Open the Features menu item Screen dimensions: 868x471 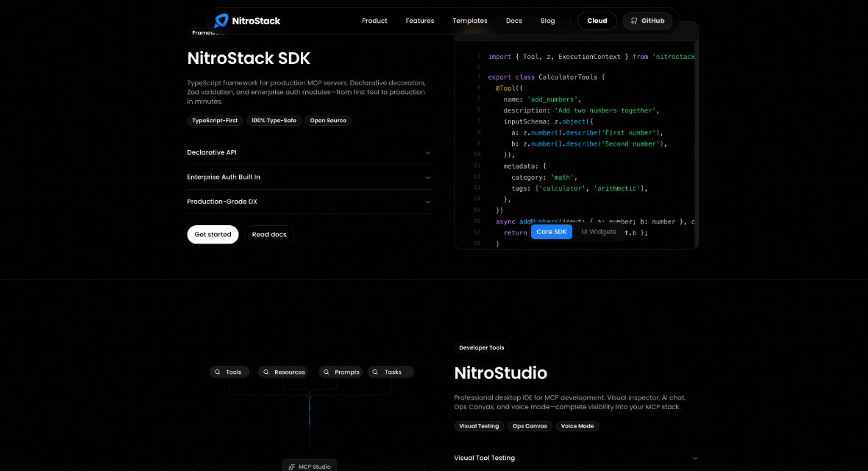coord(419,21)
